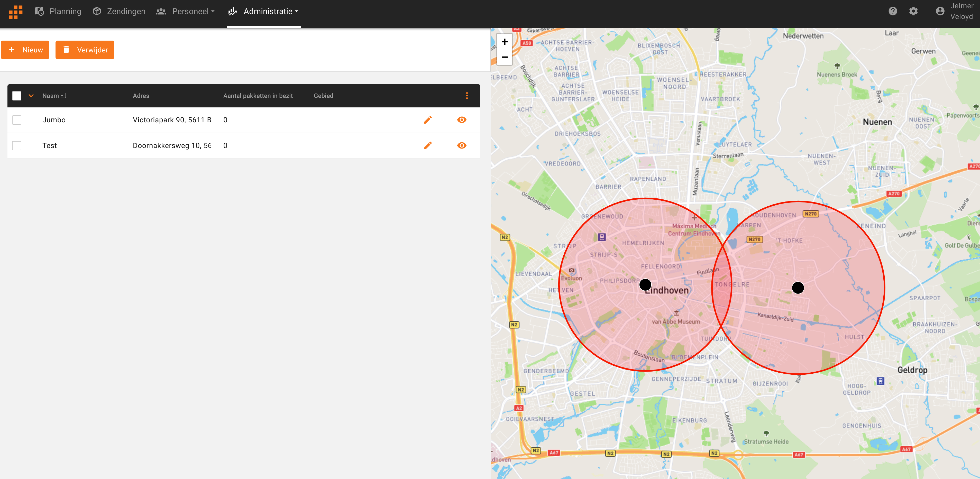This screenshot has height=479, width=980.
Task: Tick the select-all header checkbox
Action: tap(17, 96)
